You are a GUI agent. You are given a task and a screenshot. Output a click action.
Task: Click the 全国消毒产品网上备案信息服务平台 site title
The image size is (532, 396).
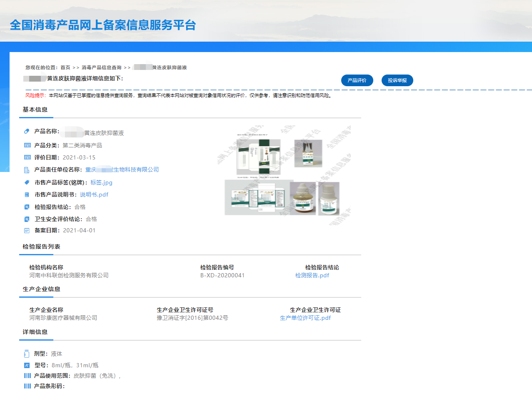pyautogui.click(x=103, y=25)
